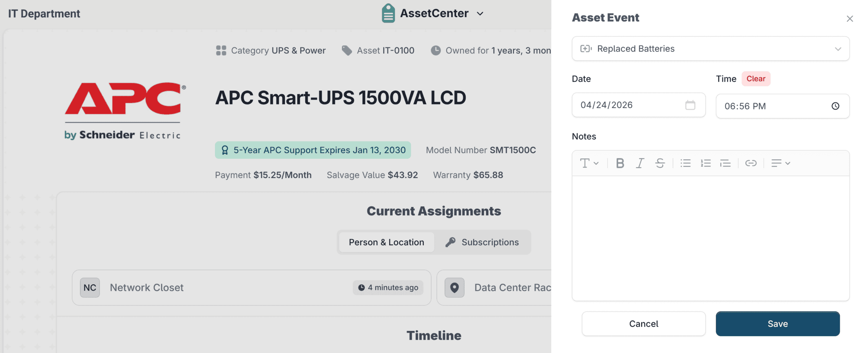The height and width of the screenshot is (353, 868).
Task: Click the 5-Year APC Support warranty badge
Action: pyautogui.click(x=313, y=150)
